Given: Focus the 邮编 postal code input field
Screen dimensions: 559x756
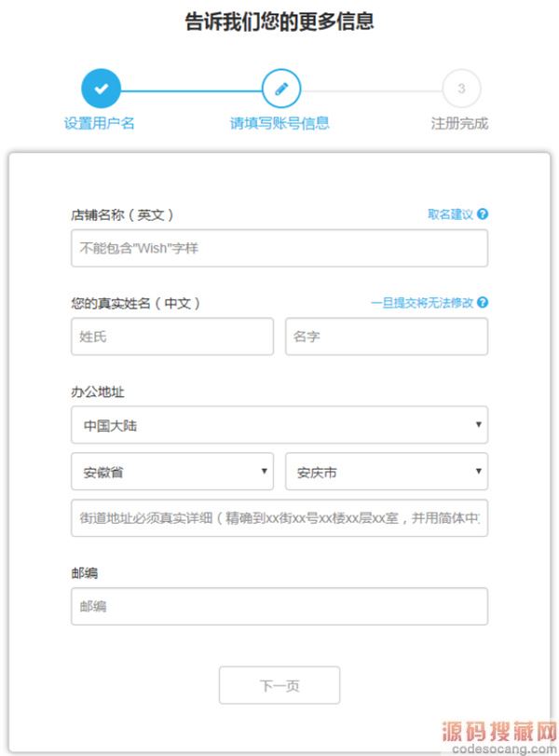Looking at the screenshot, I should click(x=279, y=606).
